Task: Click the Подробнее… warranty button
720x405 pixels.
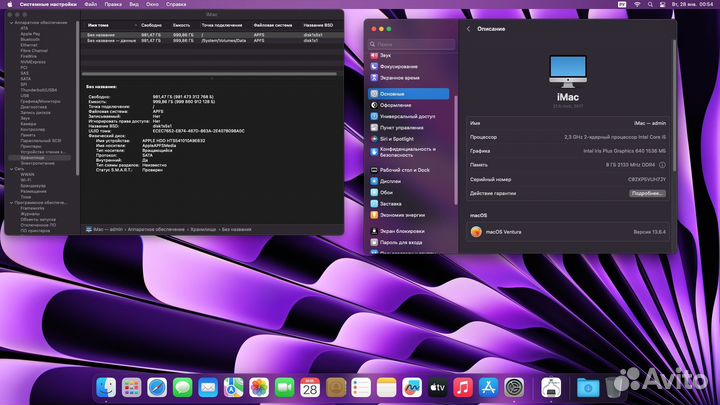Action: click(x=647, y=193)
